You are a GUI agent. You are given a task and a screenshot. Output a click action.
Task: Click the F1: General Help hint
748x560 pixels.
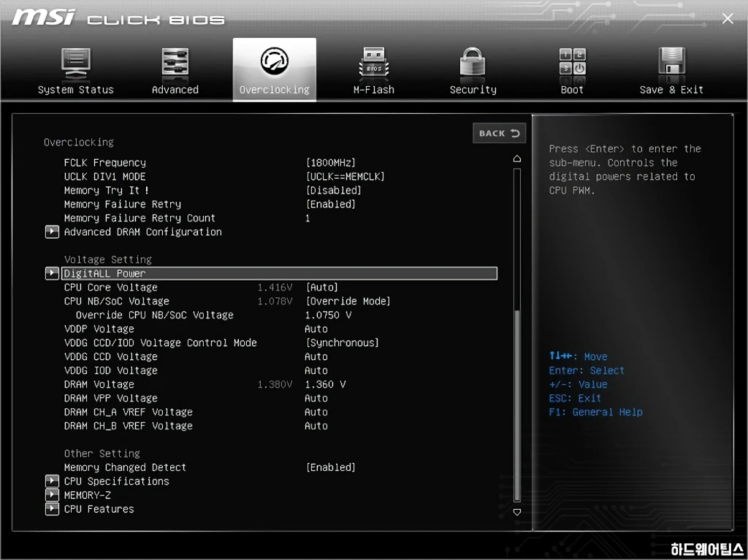tap(596, 412)
